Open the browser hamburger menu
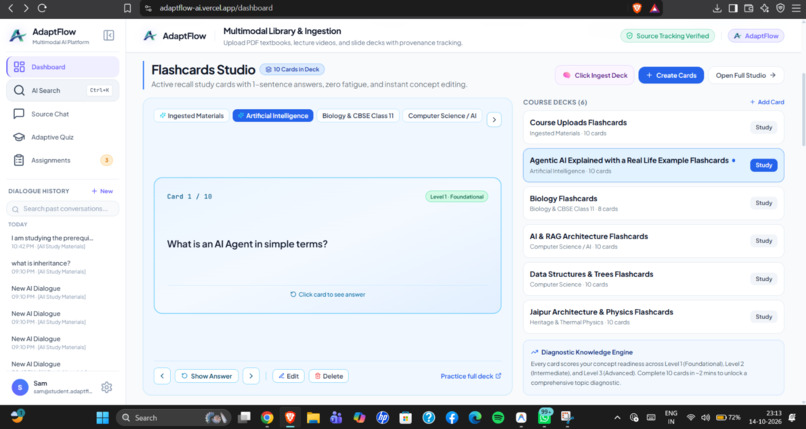Image resolution: width=806 pixels, height=429 pixels. (x=796, y=8)
